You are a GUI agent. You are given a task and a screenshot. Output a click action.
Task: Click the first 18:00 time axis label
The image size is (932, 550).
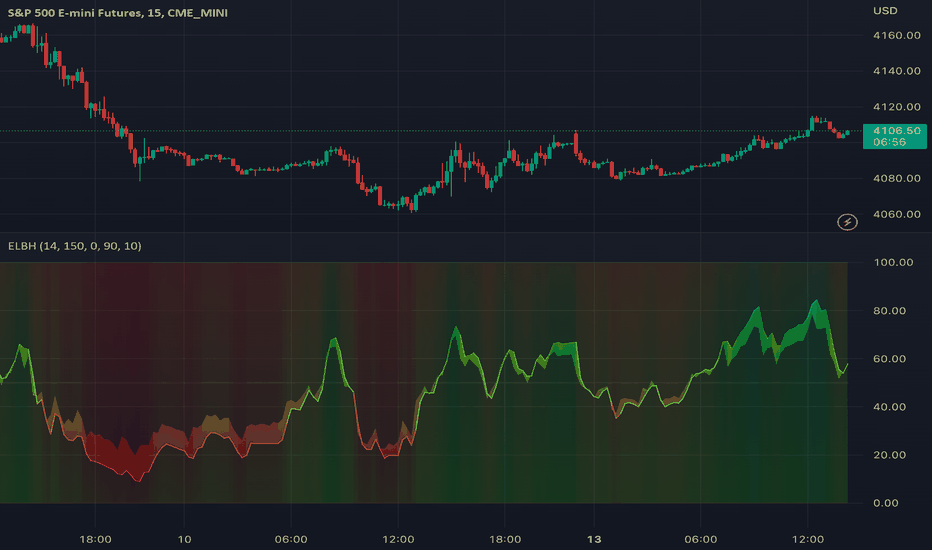[95, 539]
